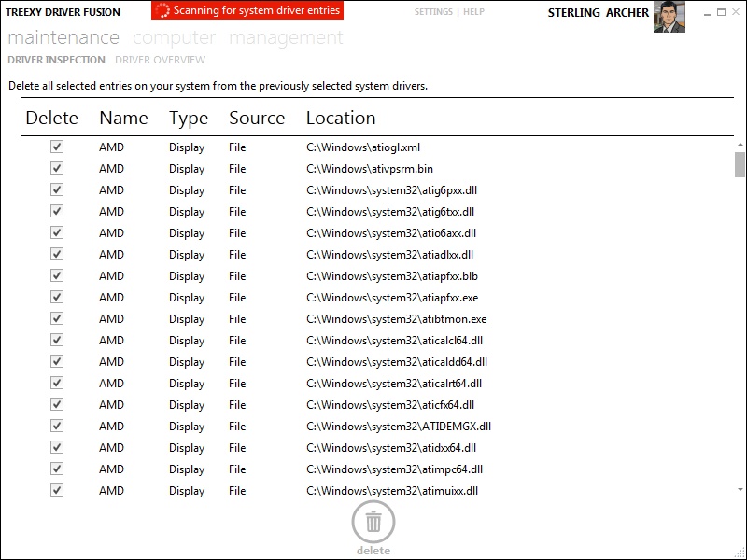Toggle checkbox for atibtmon.exe entry
Screen dimensions: 747x560
point(57,318)
